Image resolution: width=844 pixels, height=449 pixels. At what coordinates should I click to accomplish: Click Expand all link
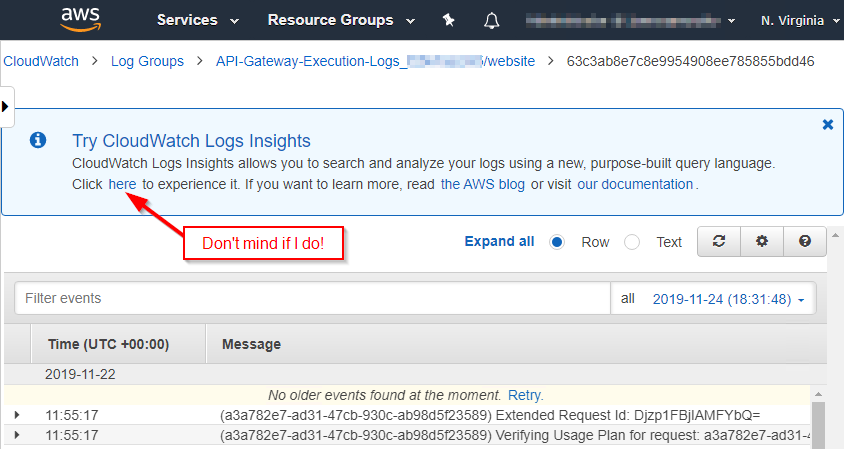500,242
